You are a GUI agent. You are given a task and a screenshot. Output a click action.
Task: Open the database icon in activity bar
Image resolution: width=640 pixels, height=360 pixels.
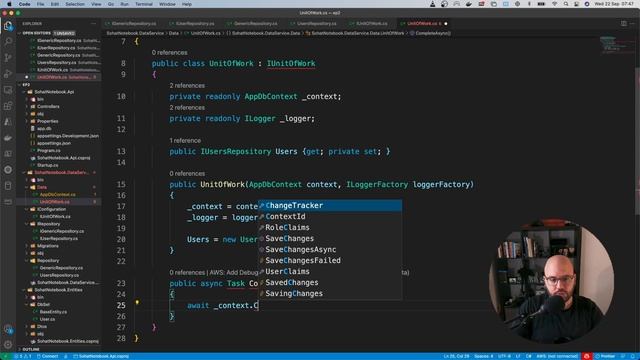click(x=8, y=186)
